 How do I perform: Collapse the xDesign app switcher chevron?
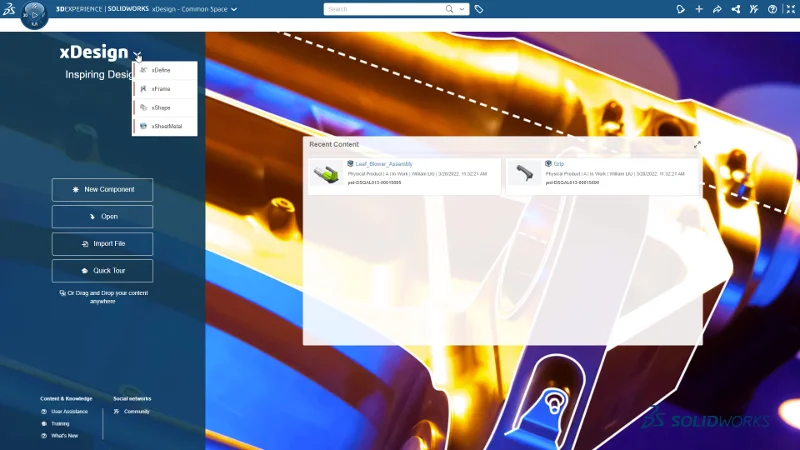click(137, 55)
